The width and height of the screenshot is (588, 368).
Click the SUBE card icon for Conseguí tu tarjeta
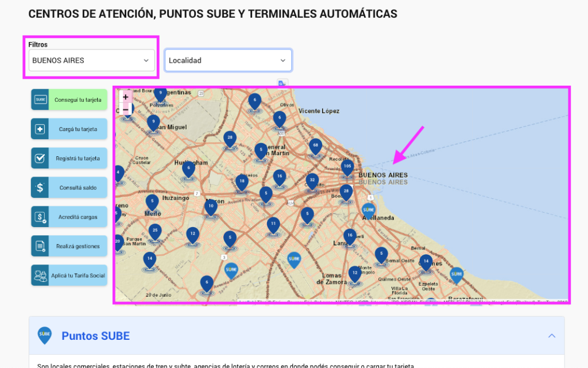pos(40,99)
